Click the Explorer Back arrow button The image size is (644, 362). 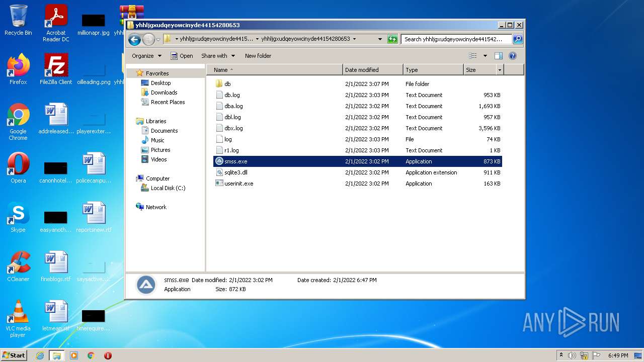pyautogui.click(x=134, y=39)
